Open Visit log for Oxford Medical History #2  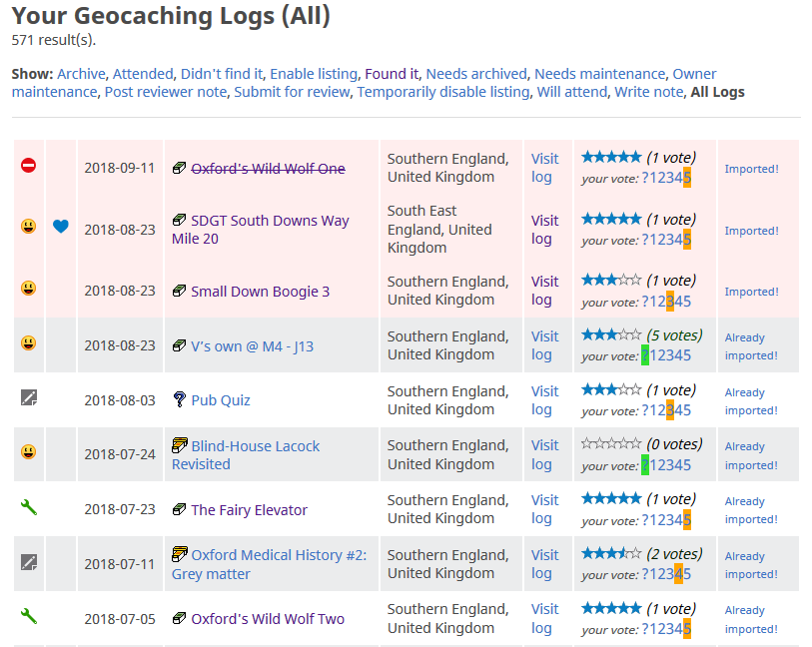544,564
